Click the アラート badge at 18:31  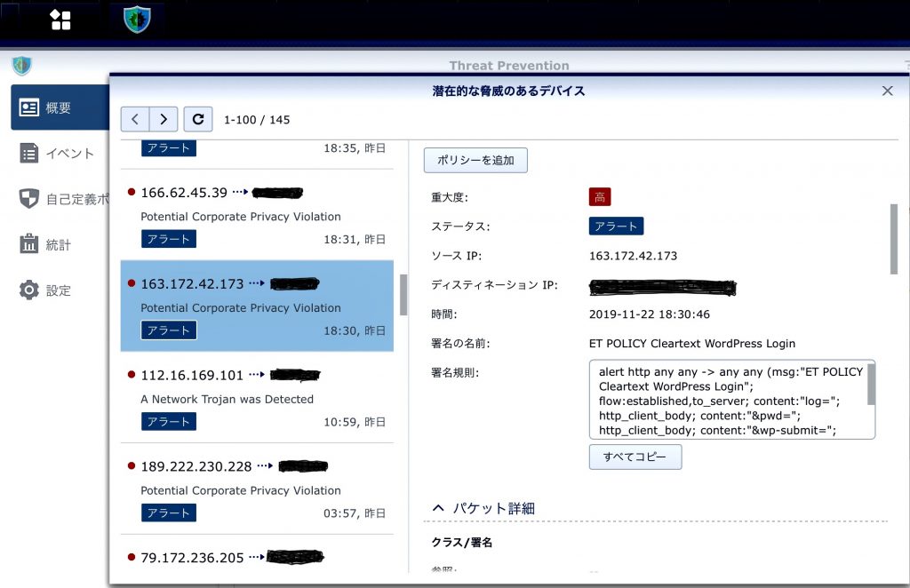(168, 239)
